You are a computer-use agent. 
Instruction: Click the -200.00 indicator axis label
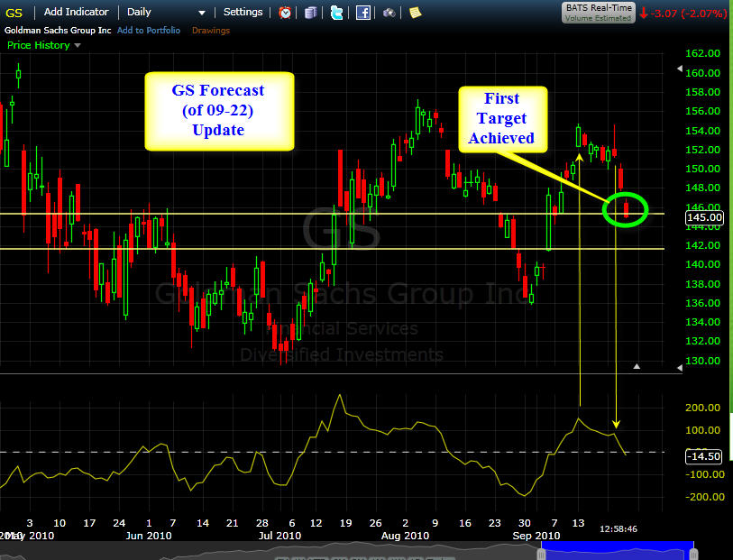(704, 497)
